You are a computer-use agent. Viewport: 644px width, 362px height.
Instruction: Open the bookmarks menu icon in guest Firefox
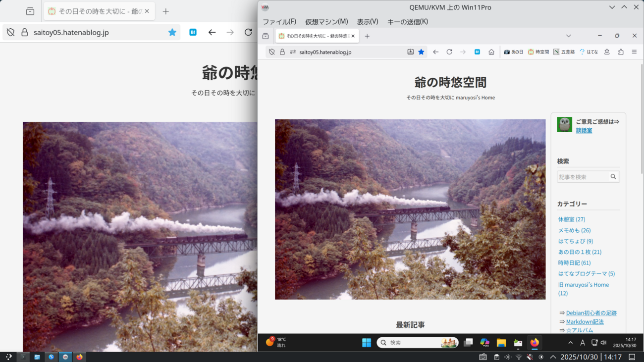tap(607, 52)
